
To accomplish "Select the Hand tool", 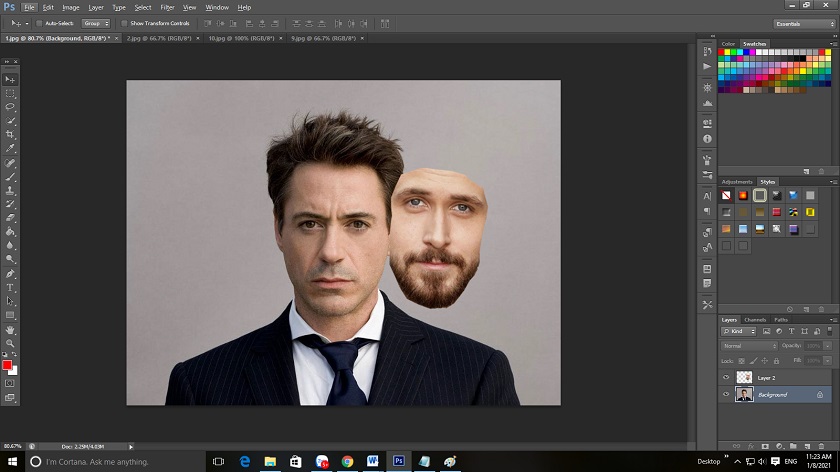I will [x=10, y=330].
